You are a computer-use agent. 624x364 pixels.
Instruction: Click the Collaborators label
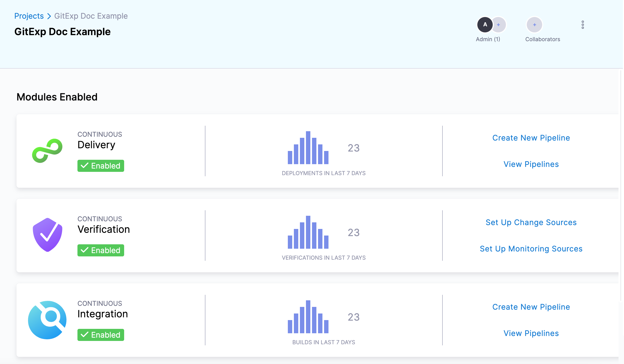click(543, 39)
